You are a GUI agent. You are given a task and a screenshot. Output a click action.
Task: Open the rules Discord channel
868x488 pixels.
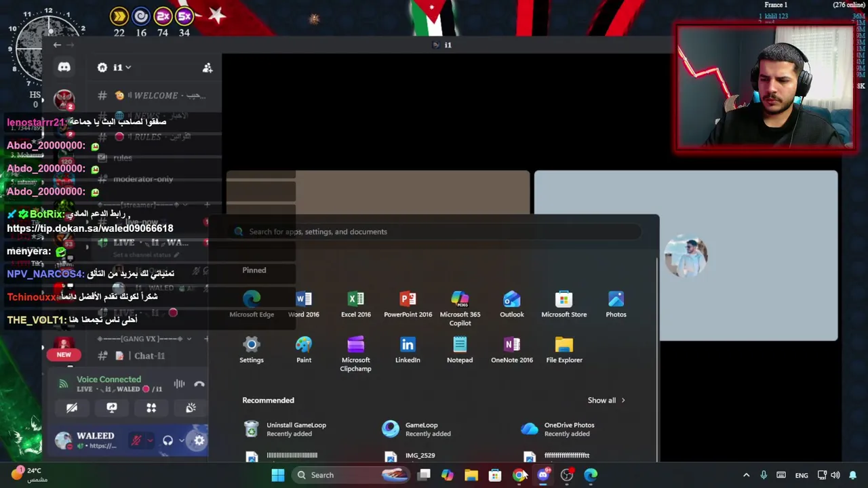(122, 158)
